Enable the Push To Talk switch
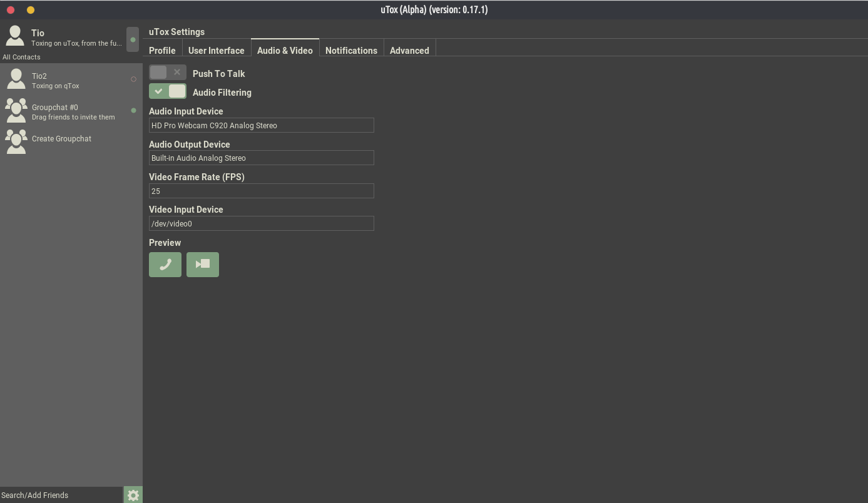Viewport: 868px width, 503px height. pos(168,73)
